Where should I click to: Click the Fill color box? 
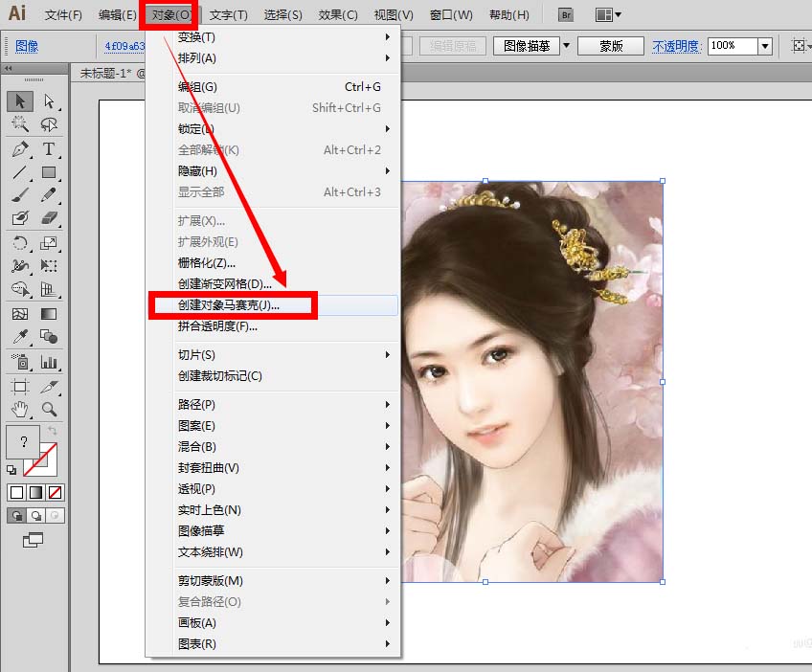point(23,441)
